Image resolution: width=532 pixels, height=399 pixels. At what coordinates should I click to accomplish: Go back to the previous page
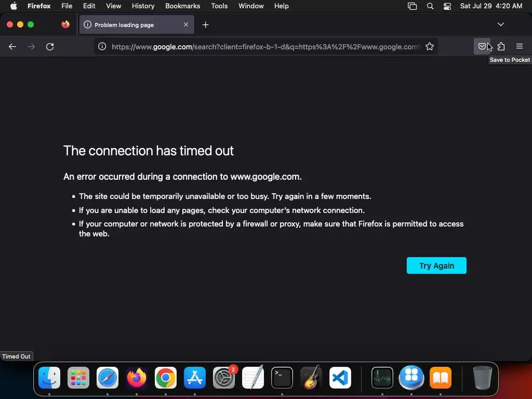pyautogui.click(x=12, y=46)
